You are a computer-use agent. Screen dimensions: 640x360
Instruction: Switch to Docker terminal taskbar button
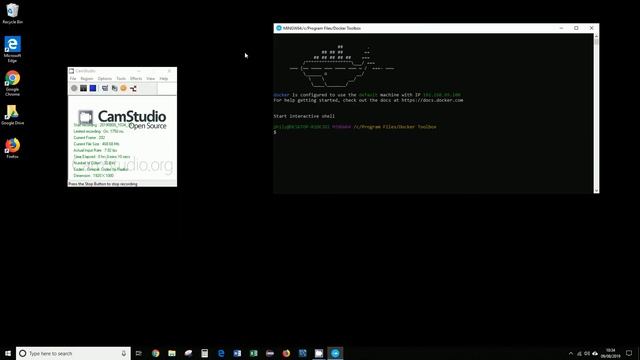tap(335, 353)
